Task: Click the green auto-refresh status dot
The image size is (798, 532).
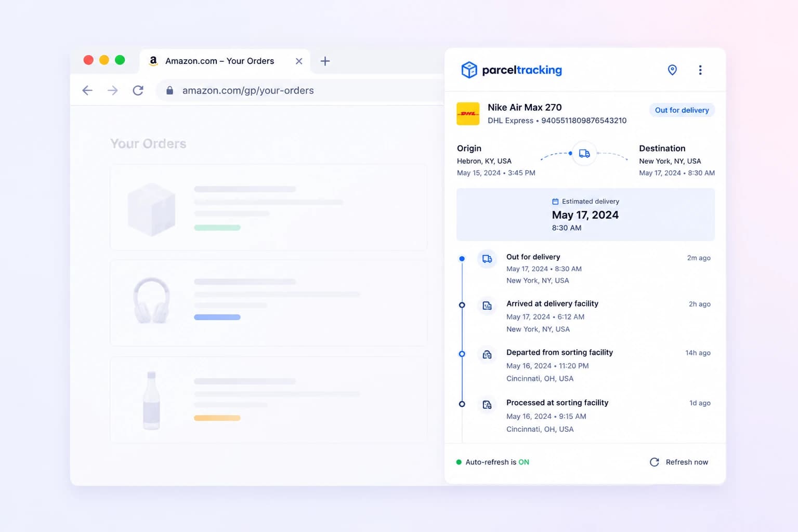Action: point(459,462)
